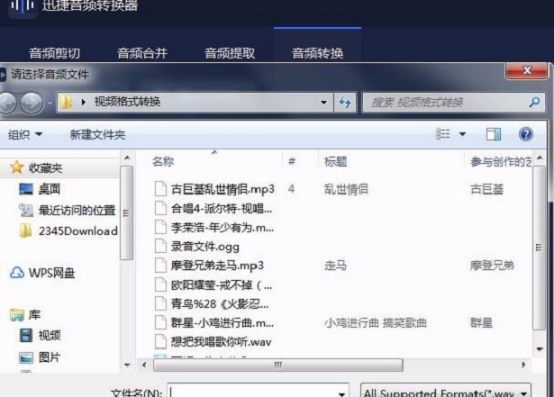Open the 音频剪切 tab
This screenshot has width=554, height=397.
[54, 53]
